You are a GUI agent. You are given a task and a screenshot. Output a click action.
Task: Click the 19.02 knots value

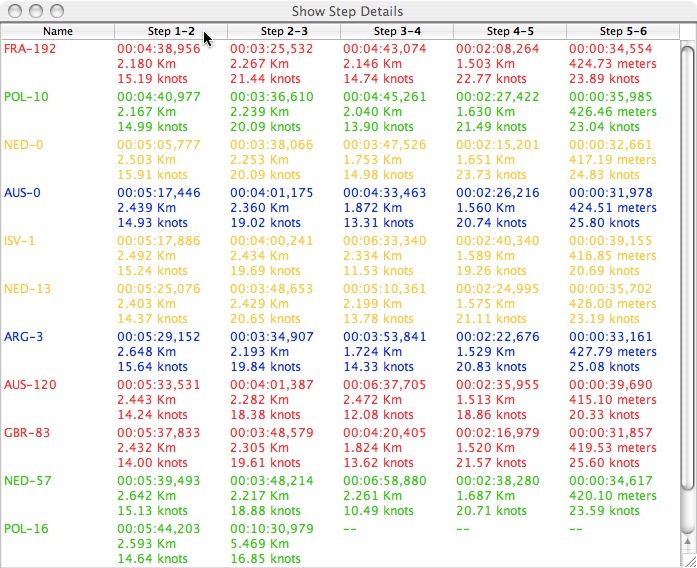(265, 223)
